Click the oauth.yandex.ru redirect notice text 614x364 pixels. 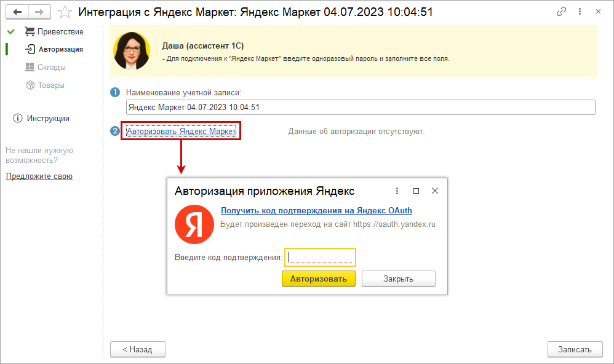point(328,224)
